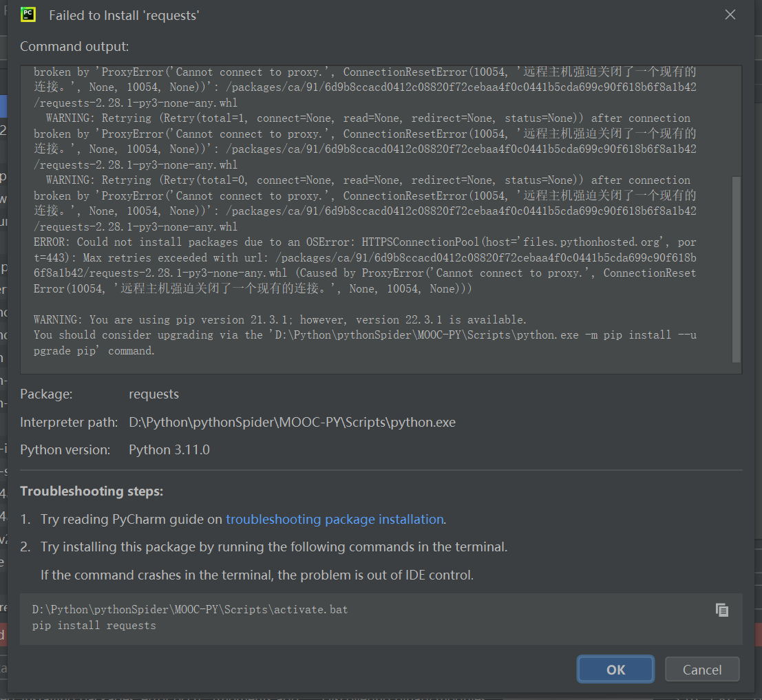
Task: Click the pip version 21.3.1 warning line
Action: click(x=280, y=320)
